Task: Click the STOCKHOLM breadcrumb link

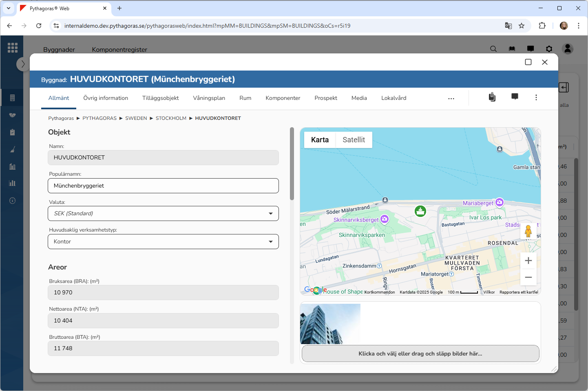Action: coord(171,118)
